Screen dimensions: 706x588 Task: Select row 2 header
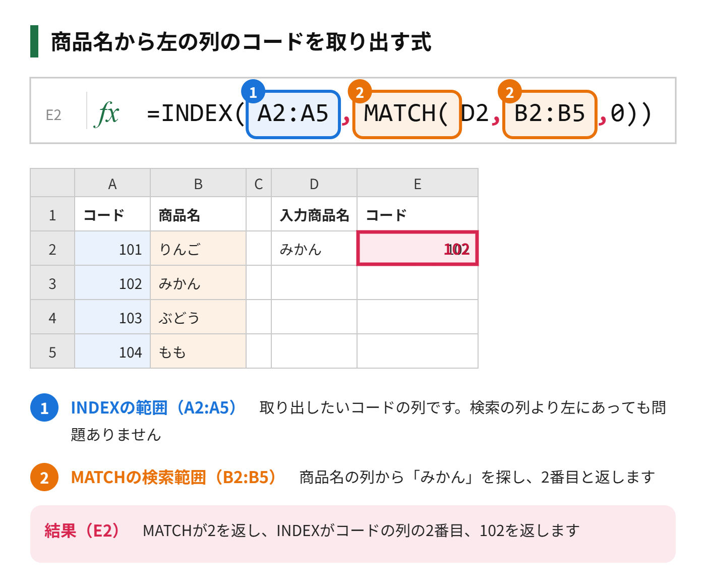(52, 249)
